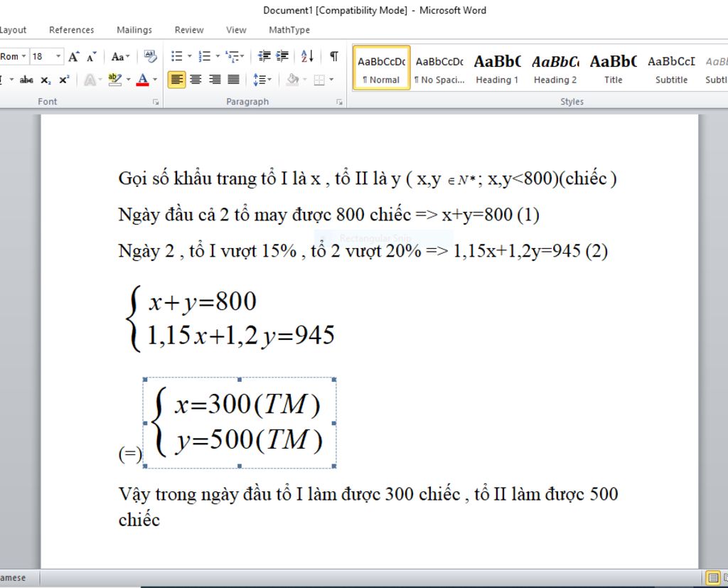Click the line starting 'Vậy trong ngày đầu'
728x588 pixels.
click(x=368, y=493)
